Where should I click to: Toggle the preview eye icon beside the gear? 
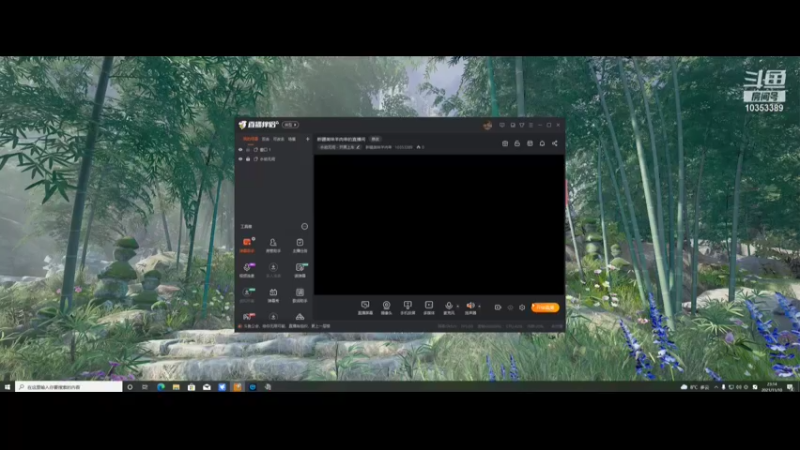click(x=510, y=307)
